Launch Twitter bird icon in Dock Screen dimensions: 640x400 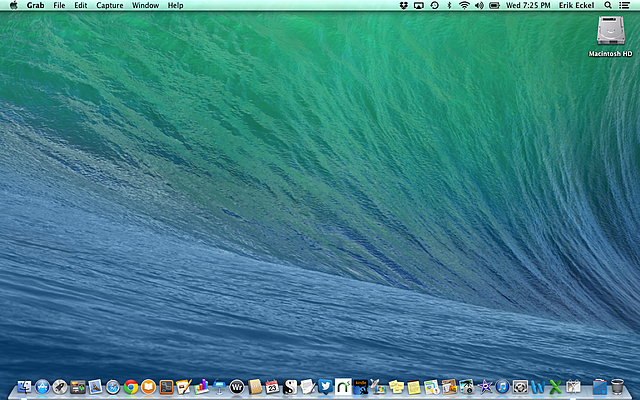(x=325, y=386)
